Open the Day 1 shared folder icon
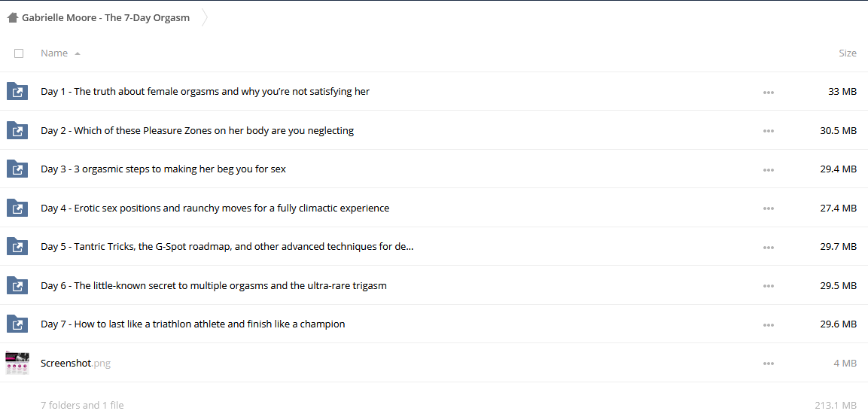This screenshot has height=420, width=868. coord(17,91)
